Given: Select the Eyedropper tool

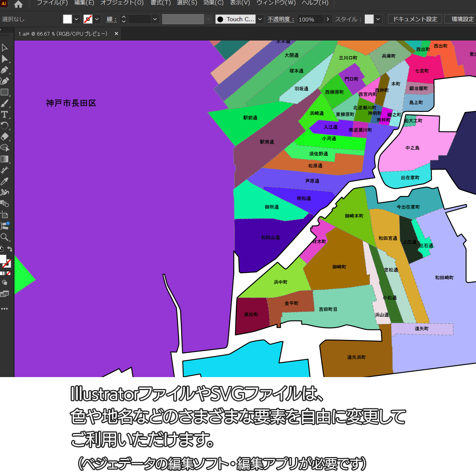Looking at the screenshot, I should (x=5, y=181).
